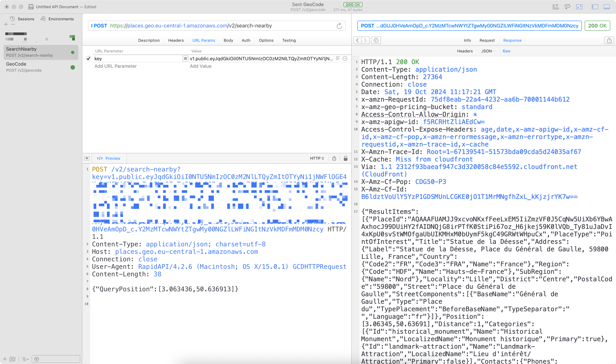
Task: Click the new group folder icon
Action: pos(12,359)
